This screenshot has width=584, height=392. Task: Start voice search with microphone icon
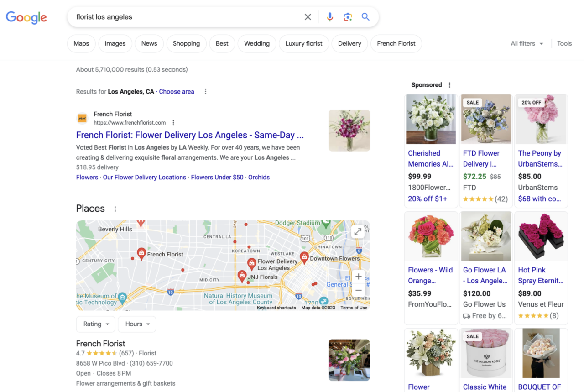[x=330, y=17]
